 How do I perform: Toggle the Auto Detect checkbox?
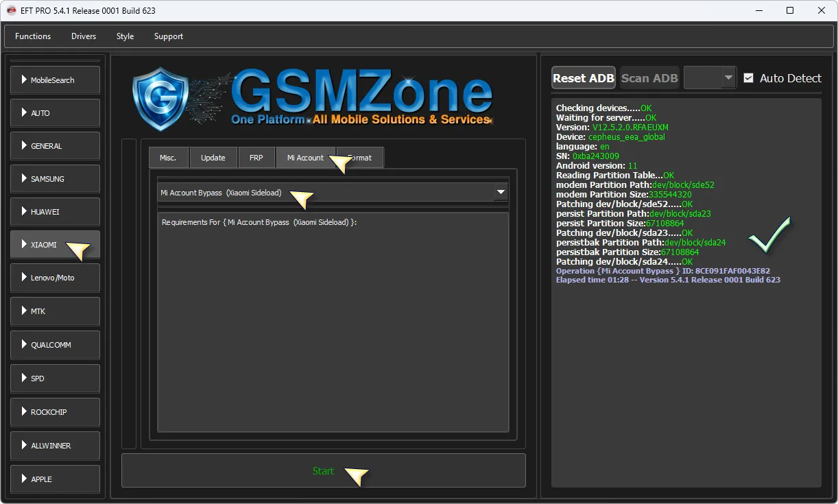(748, 78)
